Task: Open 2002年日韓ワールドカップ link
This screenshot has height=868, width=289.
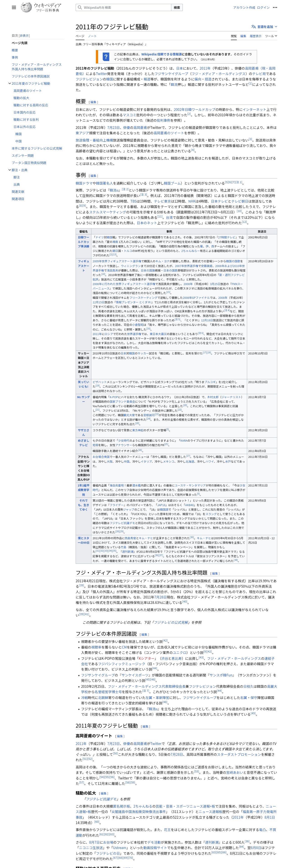Action: click(x=194, y=110)
